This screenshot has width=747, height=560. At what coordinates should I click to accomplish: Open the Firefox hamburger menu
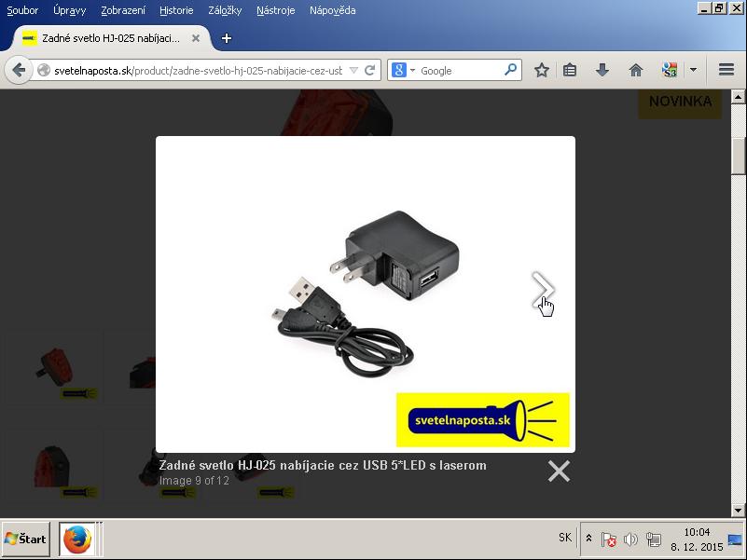(726, 71)
